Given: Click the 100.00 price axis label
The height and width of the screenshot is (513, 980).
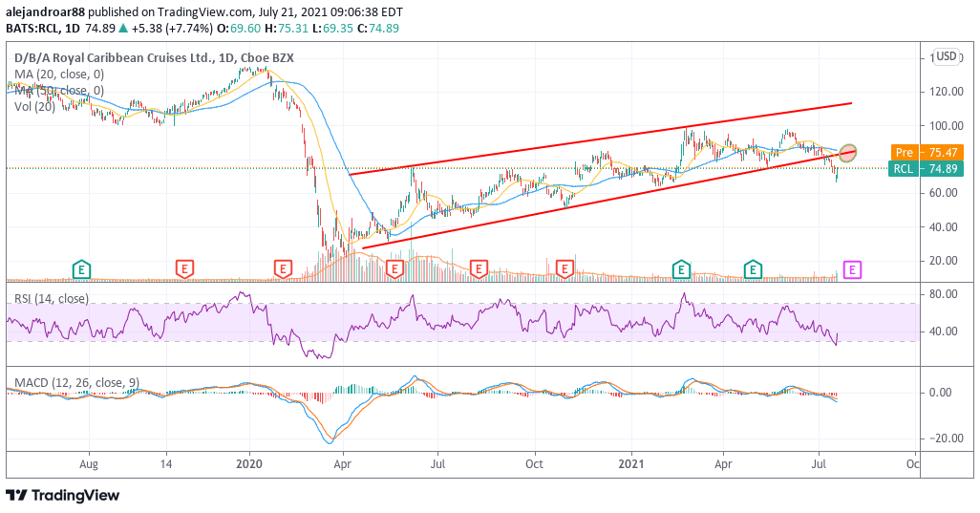Looking at the screenshot, I should [x=947, y=125].
